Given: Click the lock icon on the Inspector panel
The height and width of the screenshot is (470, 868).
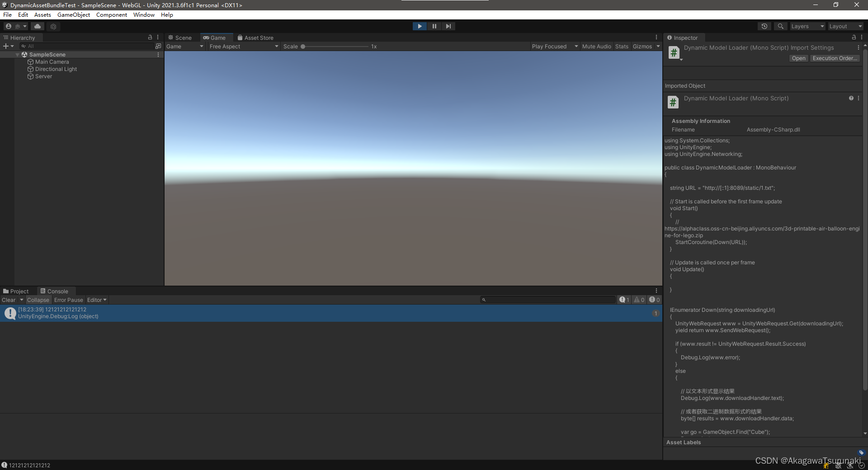Looking at the screenshot, I should click(855, 38).
